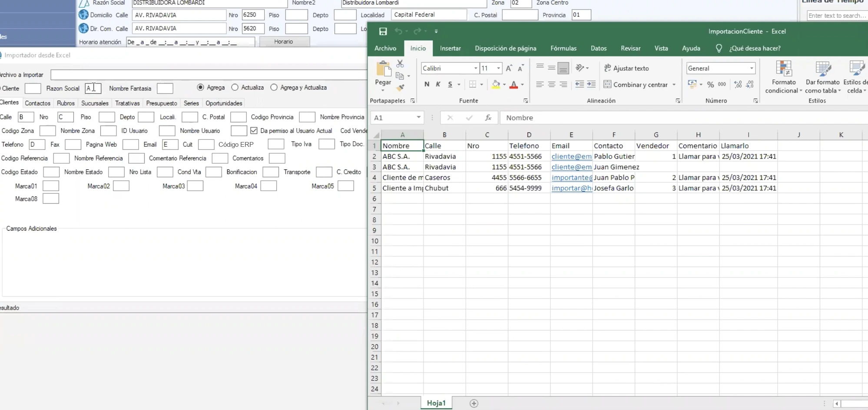Apply bold with the N button
Viewport: 868px width, 410px height.
click(427, 84)
